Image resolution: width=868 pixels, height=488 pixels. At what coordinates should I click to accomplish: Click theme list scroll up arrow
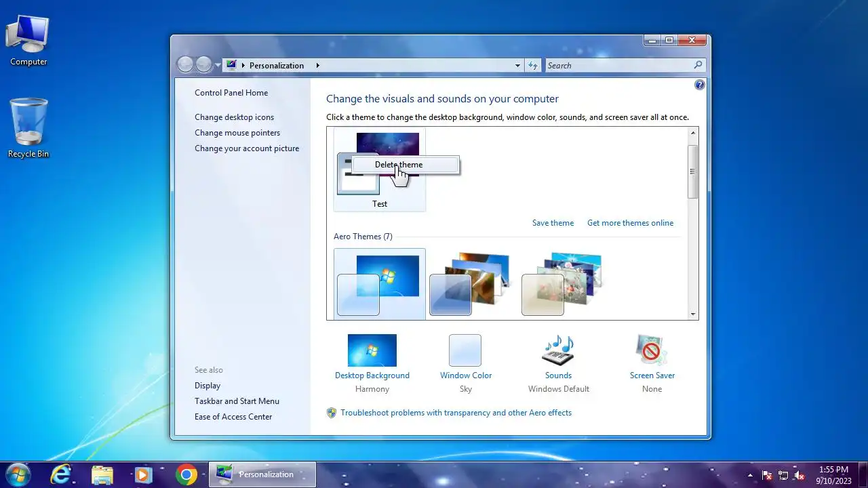[x=692, y=133]
